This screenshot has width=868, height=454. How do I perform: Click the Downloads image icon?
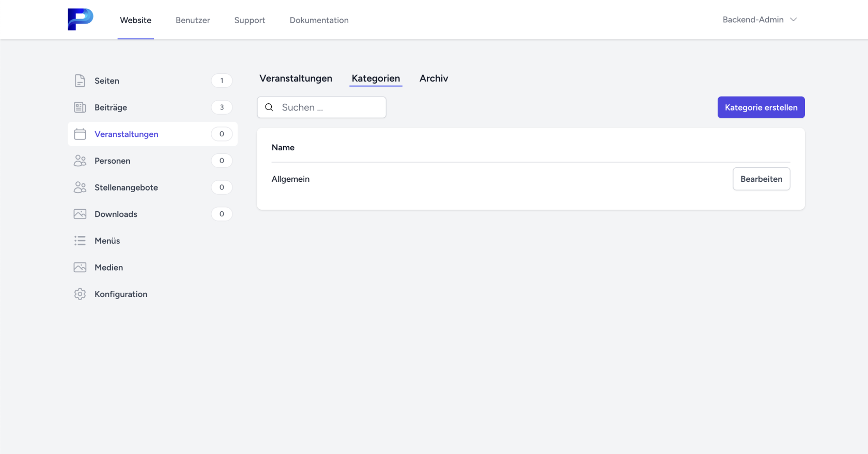point(80,214)
